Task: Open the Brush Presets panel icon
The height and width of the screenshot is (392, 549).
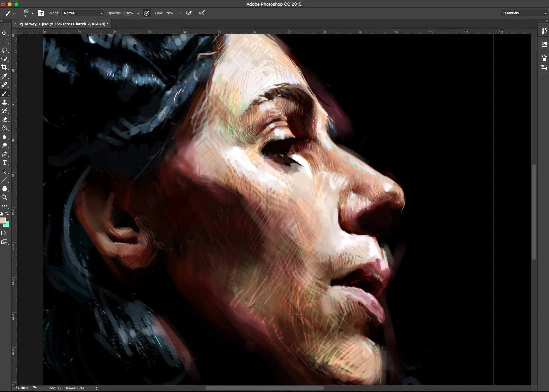Action: (x=544, y=58)
